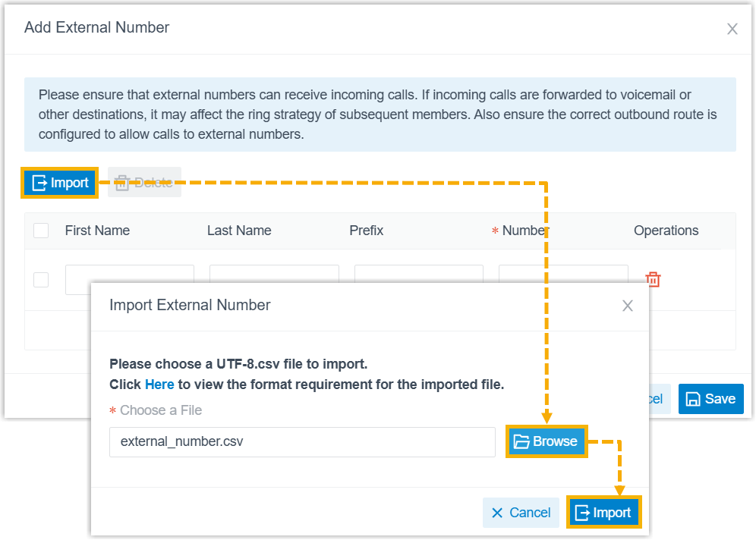Click the X icon on Cancel button

[497, 513]
